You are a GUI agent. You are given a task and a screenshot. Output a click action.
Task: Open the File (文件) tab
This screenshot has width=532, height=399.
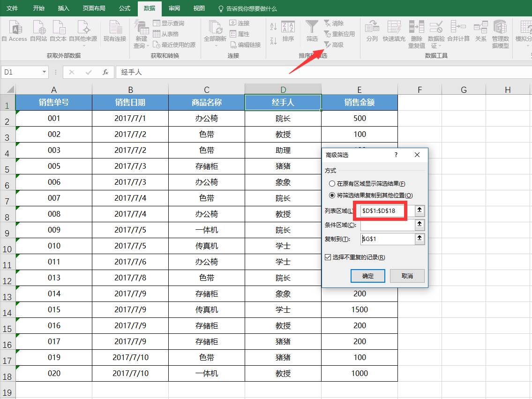(12, 8)
